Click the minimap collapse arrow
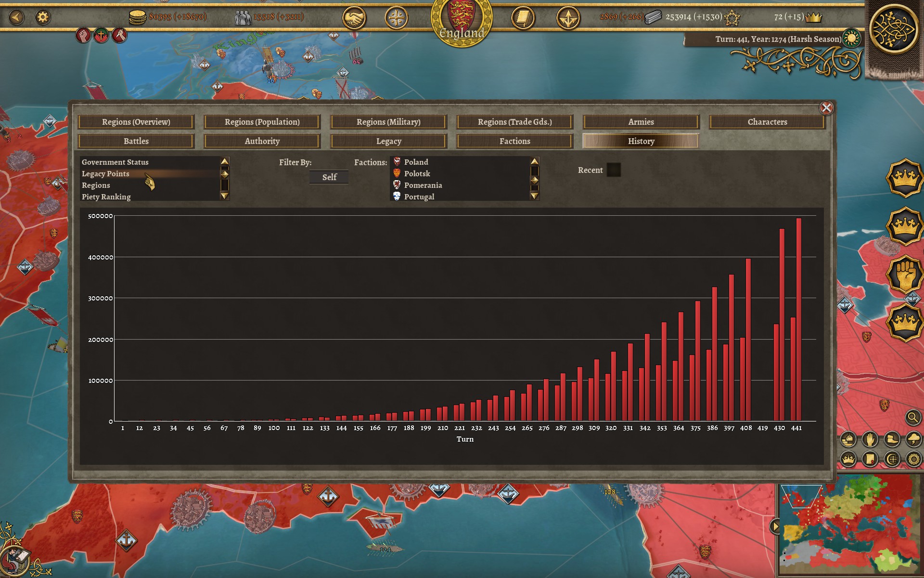This screenshot has height=578, width=924. point(775,526)
